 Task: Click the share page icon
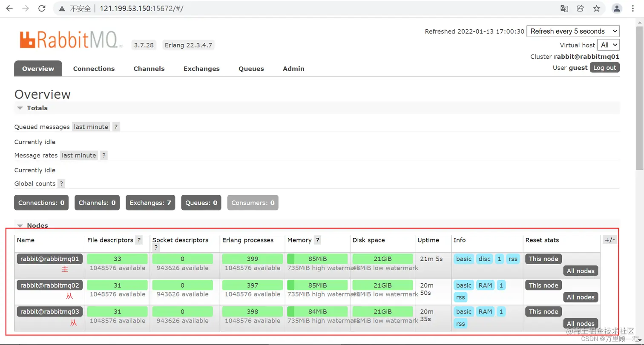(x=580, y=9)
